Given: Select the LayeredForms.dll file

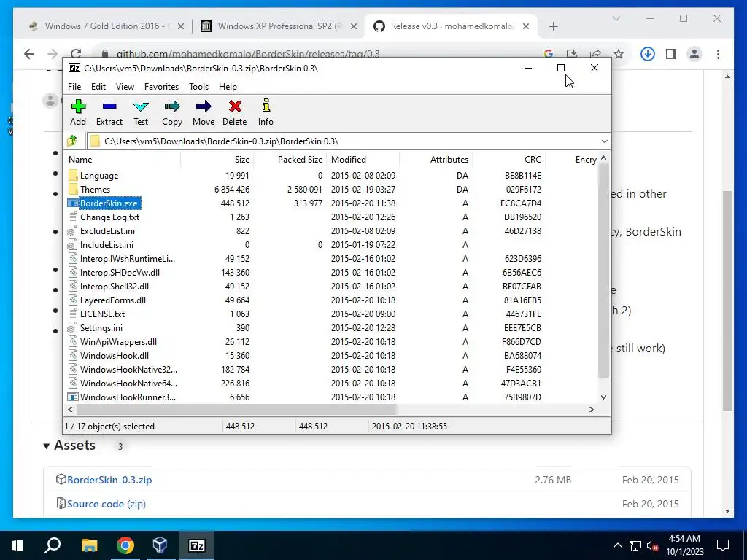Looking at the screenshot, I should [113, 300].
